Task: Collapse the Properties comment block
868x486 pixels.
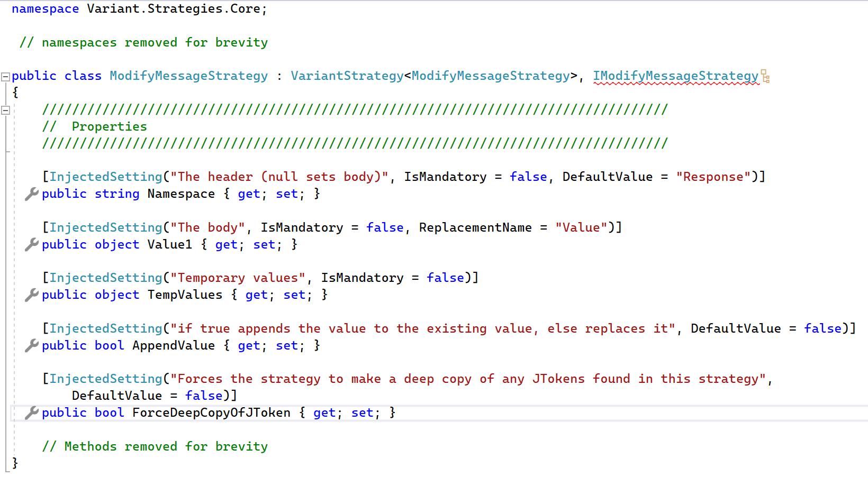Action: pyautogui.click(x=5, y=110)
